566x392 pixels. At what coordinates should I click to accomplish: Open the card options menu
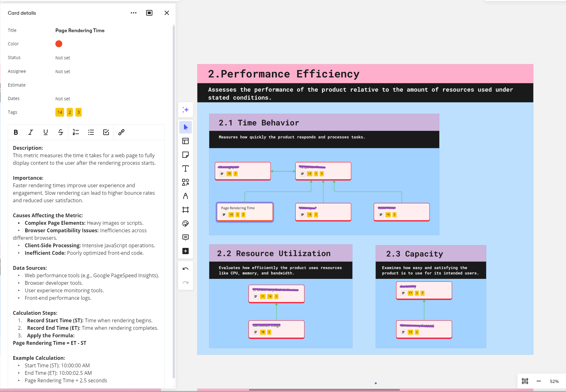point(134,13)
